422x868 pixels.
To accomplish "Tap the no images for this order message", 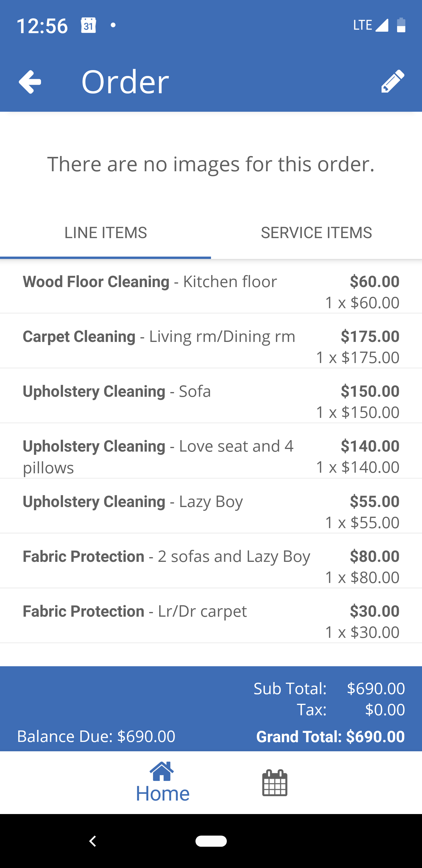I will click(211, 164).
